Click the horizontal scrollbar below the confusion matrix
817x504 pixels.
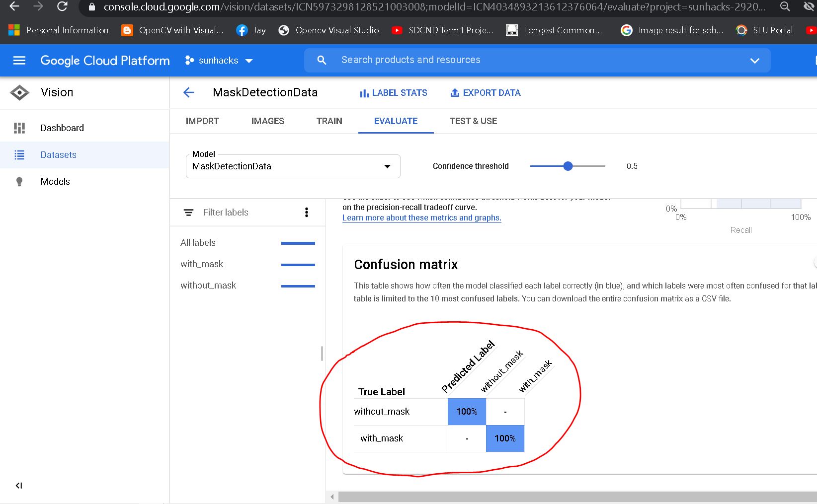pos(577,497)
